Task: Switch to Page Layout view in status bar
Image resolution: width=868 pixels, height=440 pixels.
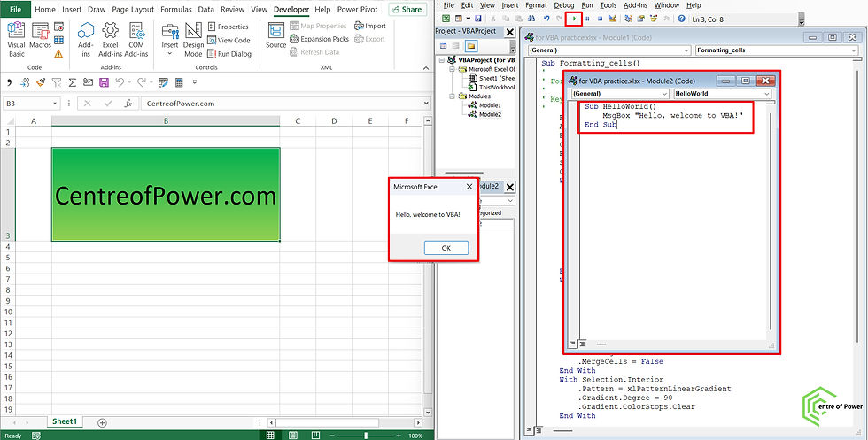Action: tap(293, 436)
